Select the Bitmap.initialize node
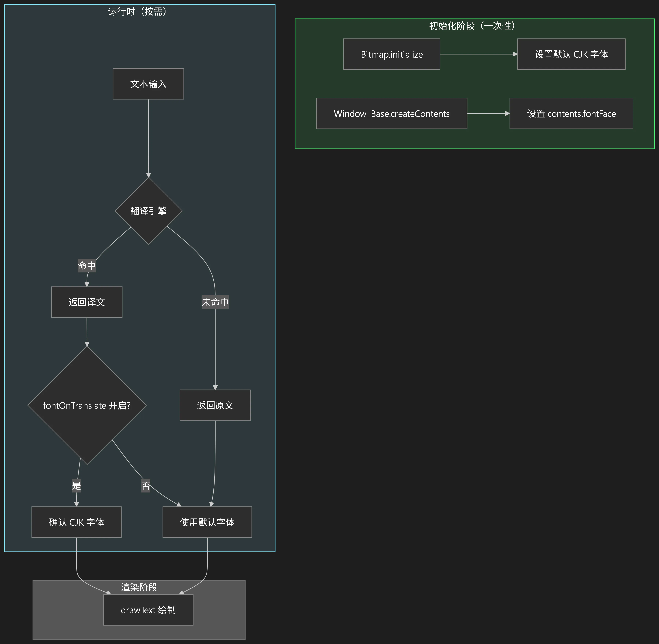Image resolution: width=659 pixels, height=644 pixels. pyautogui.click(x=392, y=55)
